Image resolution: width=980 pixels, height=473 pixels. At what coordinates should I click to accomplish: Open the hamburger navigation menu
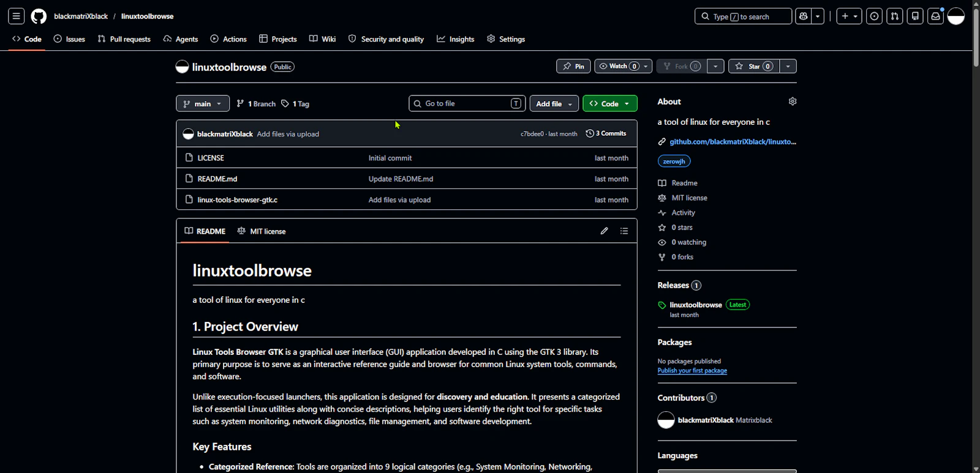(17, 17)
